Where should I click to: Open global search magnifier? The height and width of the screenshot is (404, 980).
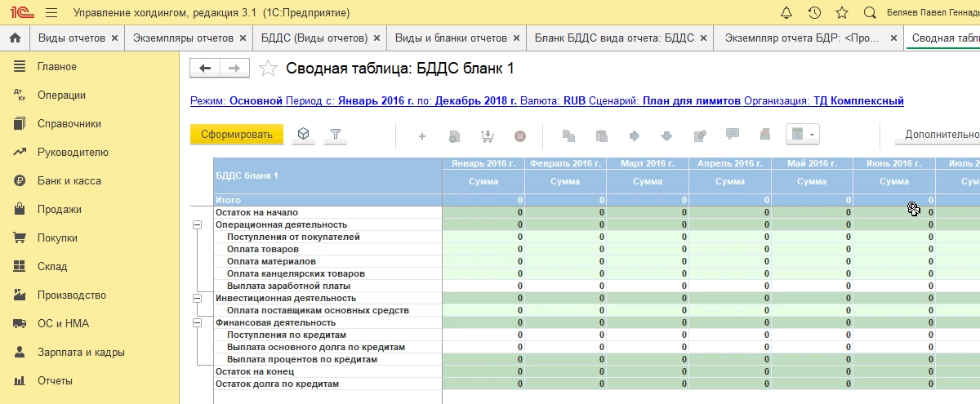coord(870,13)
